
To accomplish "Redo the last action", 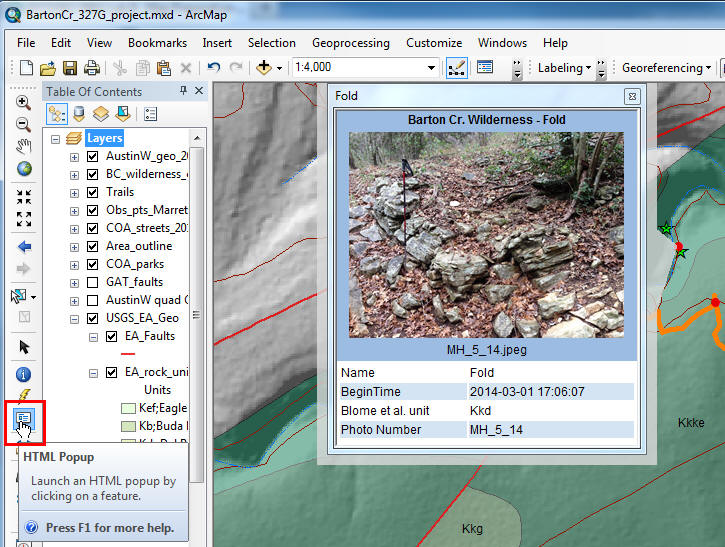I will tap(236, 68).
